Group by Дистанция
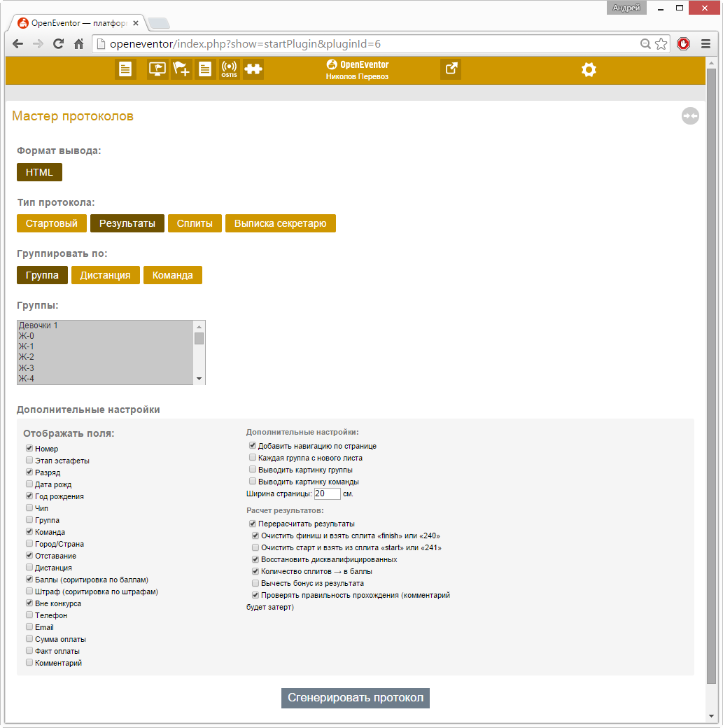This screenshot has height=728, width=723. (106, 275)
